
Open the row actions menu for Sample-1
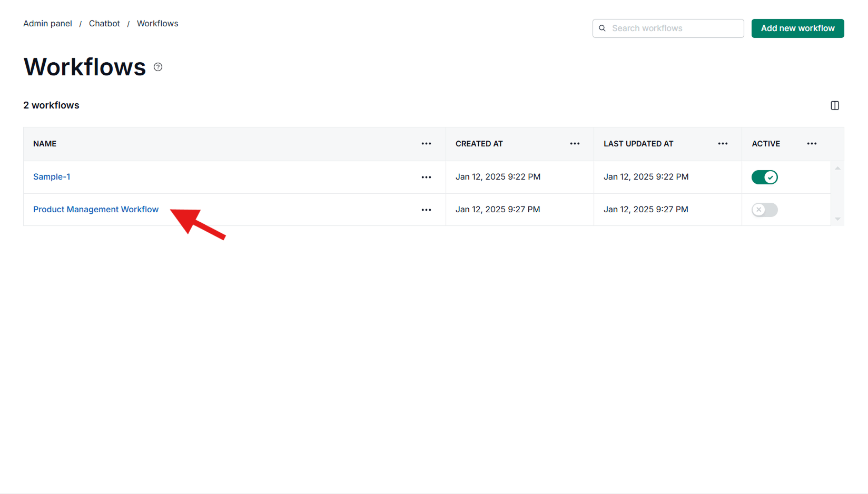(426, 177)
